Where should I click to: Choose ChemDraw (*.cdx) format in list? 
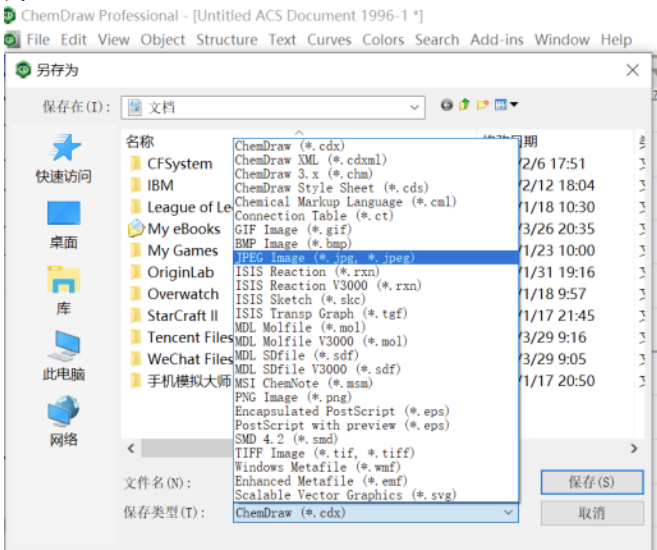pyautogui.click(x=375, y=146)
